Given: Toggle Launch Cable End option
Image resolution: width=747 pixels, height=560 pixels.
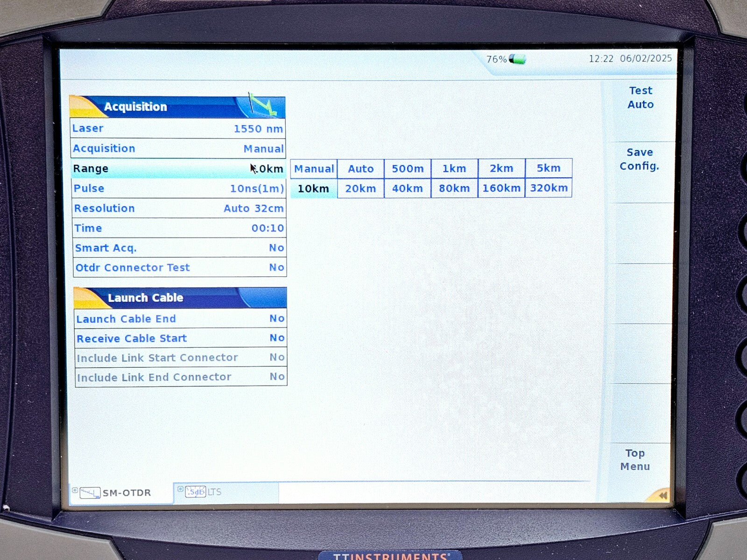Looking at the screenshot, I should (x=180, y=319).
